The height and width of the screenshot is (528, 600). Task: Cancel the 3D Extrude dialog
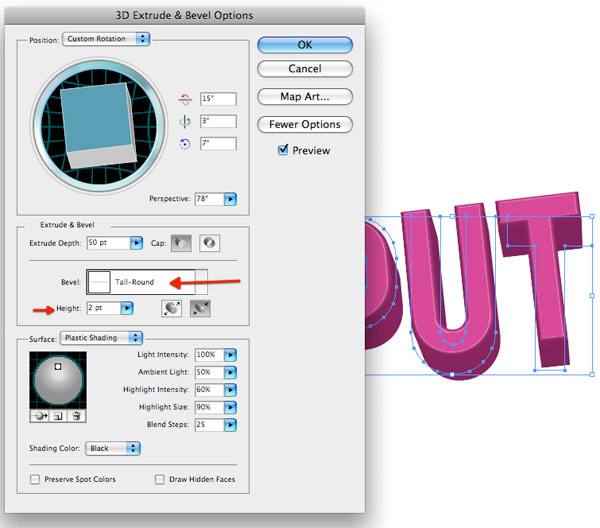coord(305,69)
